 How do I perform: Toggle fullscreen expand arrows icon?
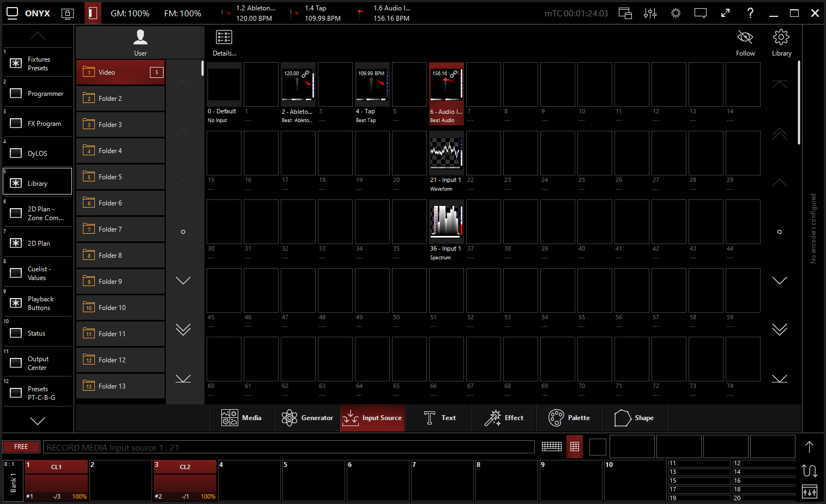725,13
